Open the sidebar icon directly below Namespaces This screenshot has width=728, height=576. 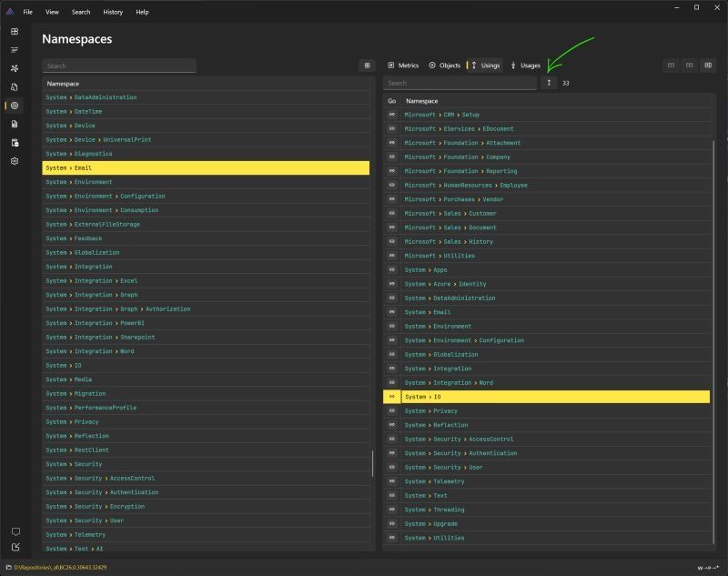[15, 124]
